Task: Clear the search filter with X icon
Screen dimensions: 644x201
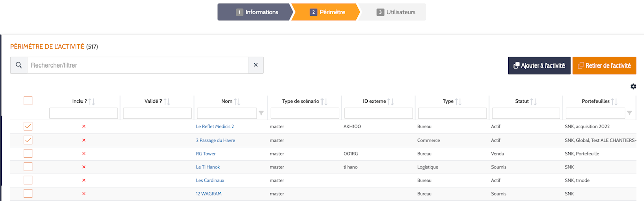Action: [255, 65]
